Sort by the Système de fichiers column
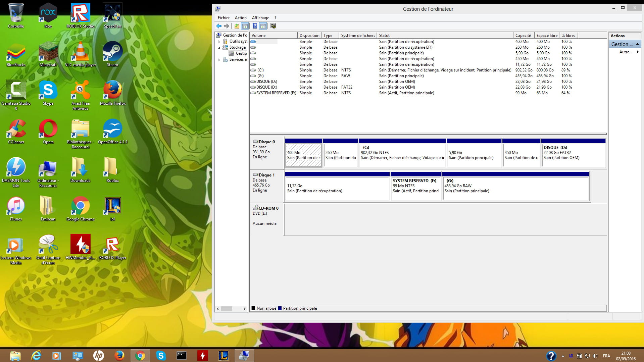 (358, 36)
